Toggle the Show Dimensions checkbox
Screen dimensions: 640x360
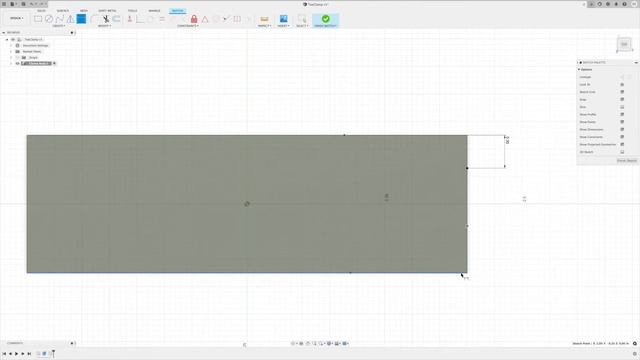[622, 129]
